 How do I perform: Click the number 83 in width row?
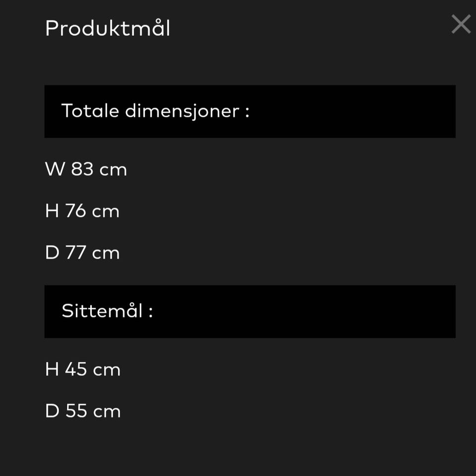[82, 169]
